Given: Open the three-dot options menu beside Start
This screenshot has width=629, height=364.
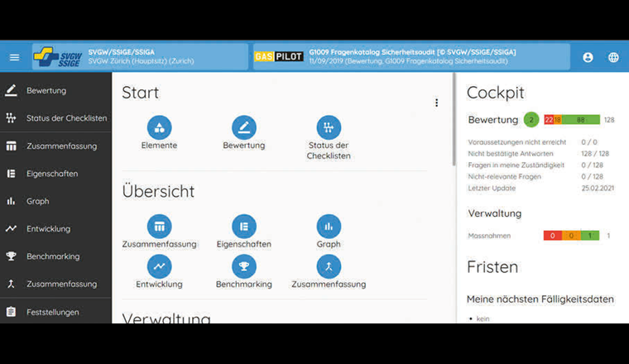Looking at the screenshot, I should 436,103.
